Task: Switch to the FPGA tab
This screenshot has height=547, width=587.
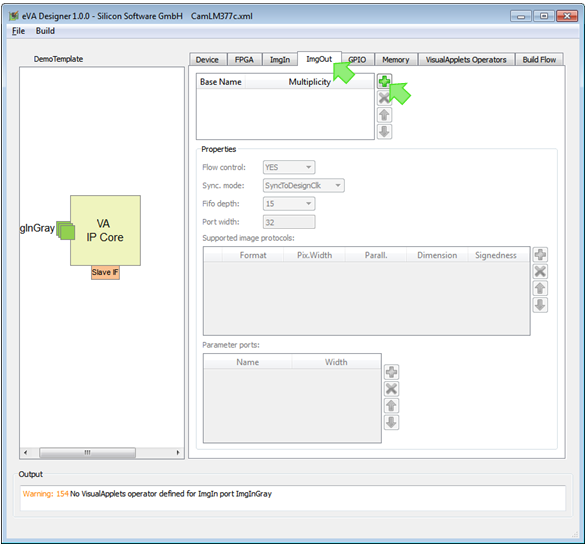Action: [x=244, y=60]
